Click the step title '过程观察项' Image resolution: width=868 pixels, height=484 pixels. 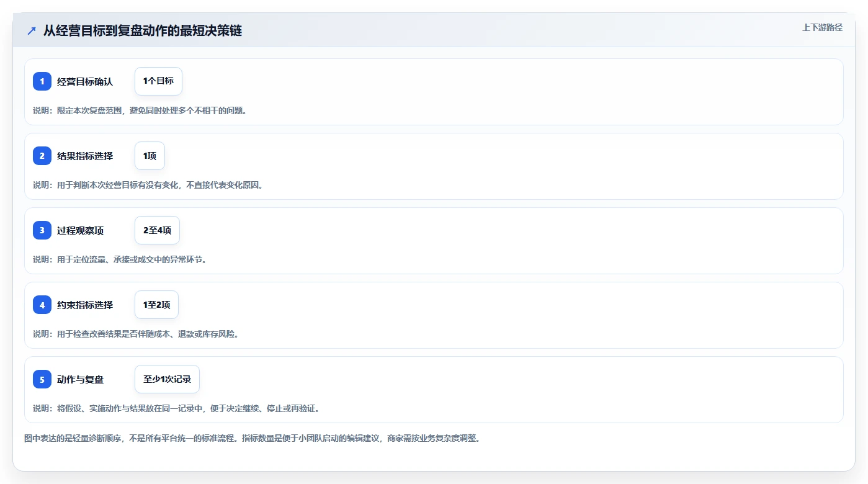pos(81,230)
